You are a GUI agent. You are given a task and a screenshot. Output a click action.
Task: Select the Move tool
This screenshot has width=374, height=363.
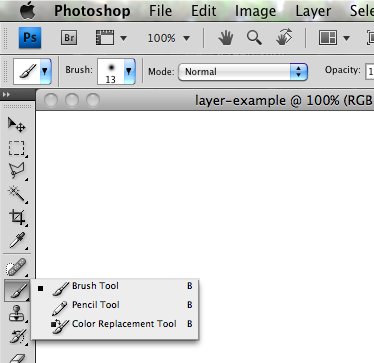point(16,124)
